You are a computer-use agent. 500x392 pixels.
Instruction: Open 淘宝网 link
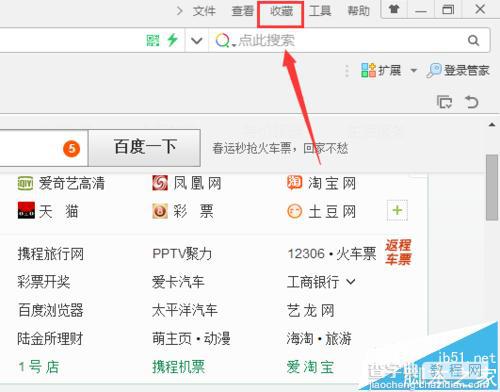click(332, 183)
